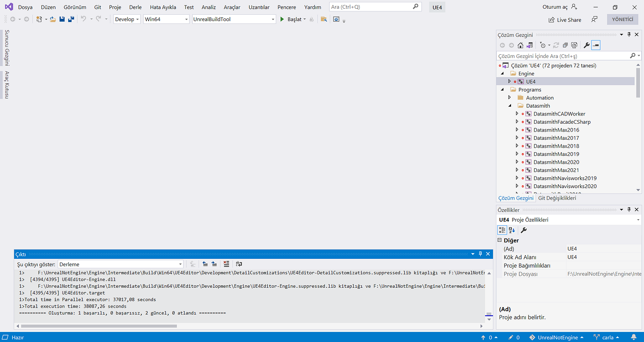Open the carla branch selector

coord(606,337)
